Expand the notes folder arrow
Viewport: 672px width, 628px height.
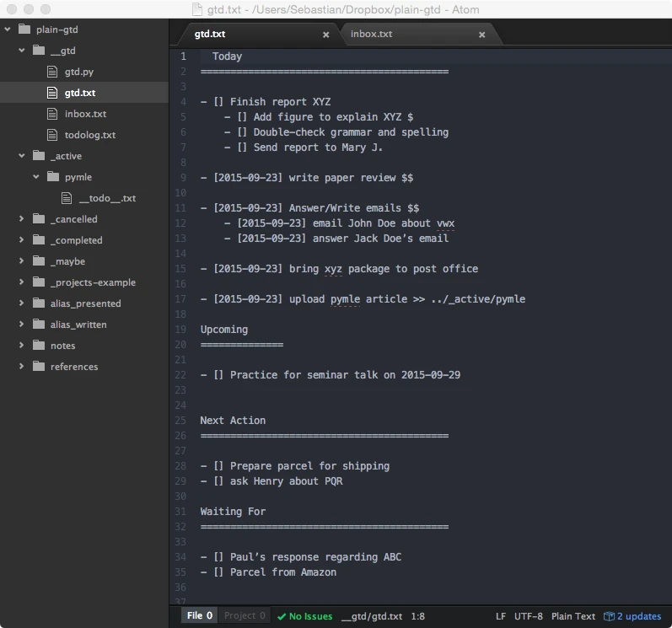[21, 346]
